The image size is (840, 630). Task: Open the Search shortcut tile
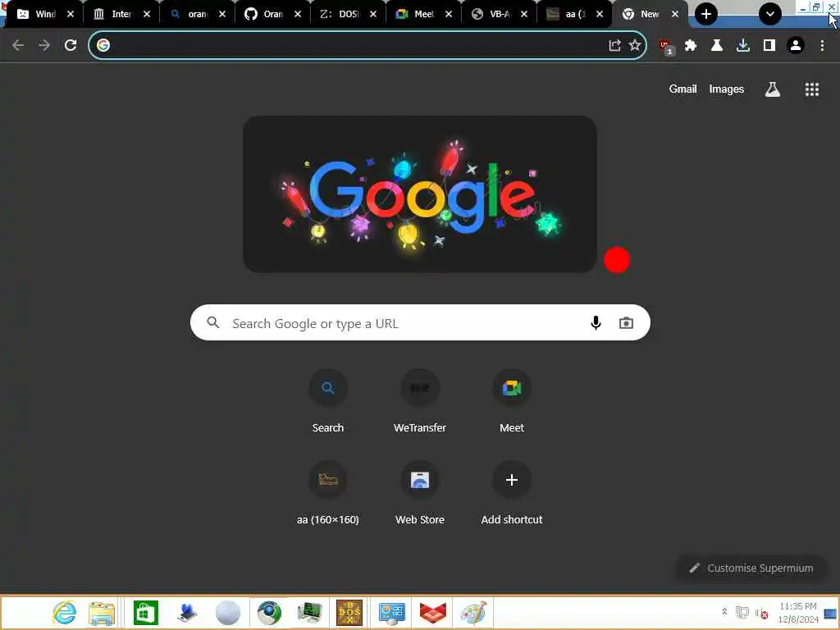pyautogui.click(x=328, y=402)
